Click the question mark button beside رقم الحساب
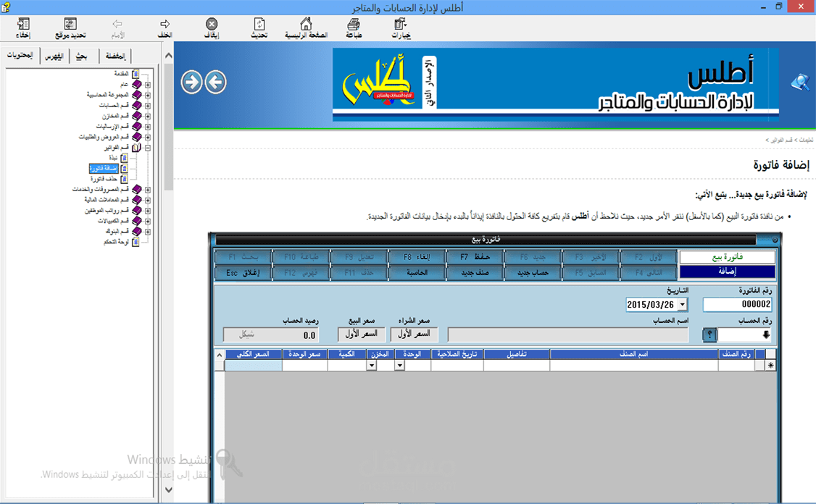Screen dimensions: 816x504 click(709, 335)
